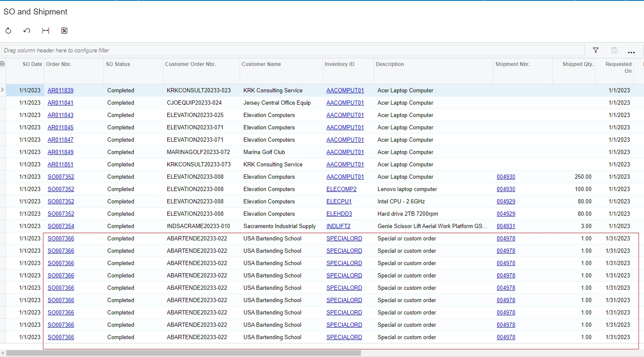644x357 pixels.
Task: Cancel changes using the undo icon
Action: coord(26,30)
